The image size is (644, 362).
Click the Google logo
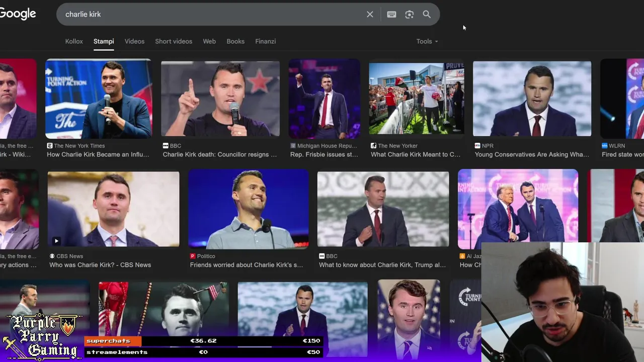[18, 14]
